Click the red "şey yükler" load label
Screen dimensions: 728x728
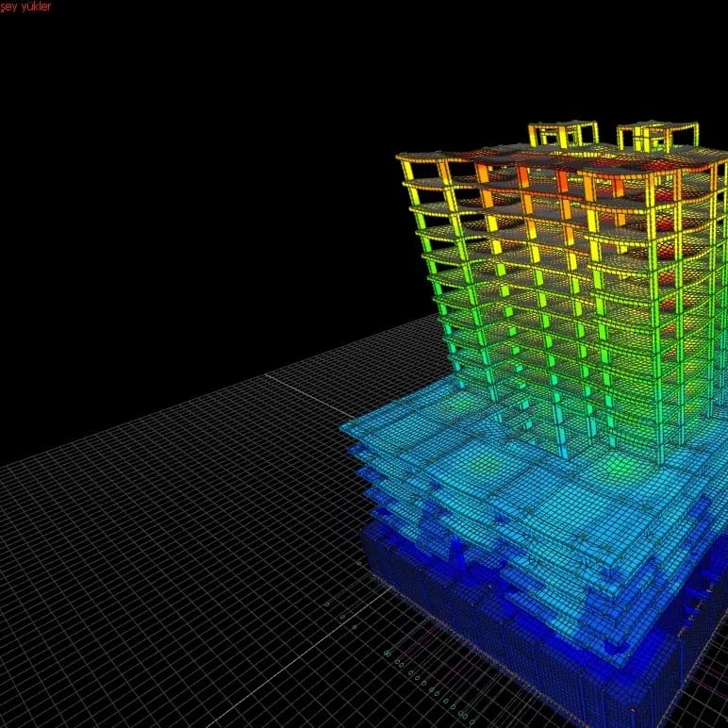point(26,7)
